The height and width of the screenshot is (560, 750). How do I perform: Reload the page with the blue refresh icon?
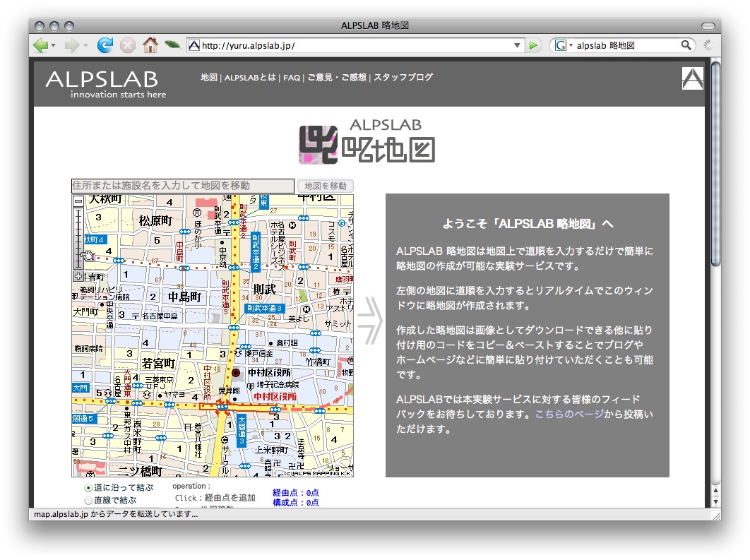(105, 45)
